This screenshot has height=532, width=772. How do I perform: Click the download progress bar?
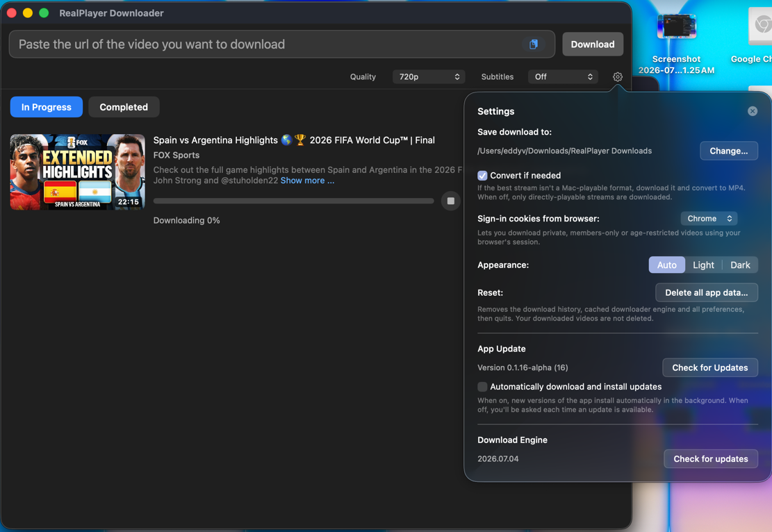point(293,201)
